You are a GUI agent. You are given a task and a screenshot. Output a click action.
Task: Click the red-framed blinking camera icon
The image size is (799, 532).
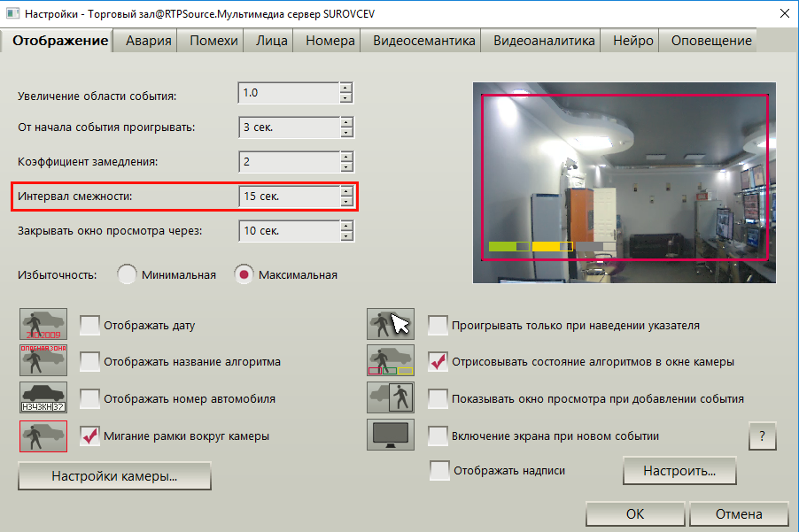click(x=43, y=436)
